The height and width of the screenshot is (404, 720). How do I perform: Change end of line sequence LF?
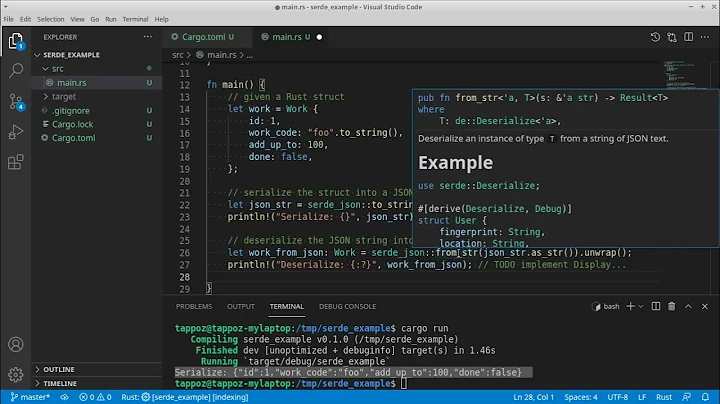pos(642,397)
